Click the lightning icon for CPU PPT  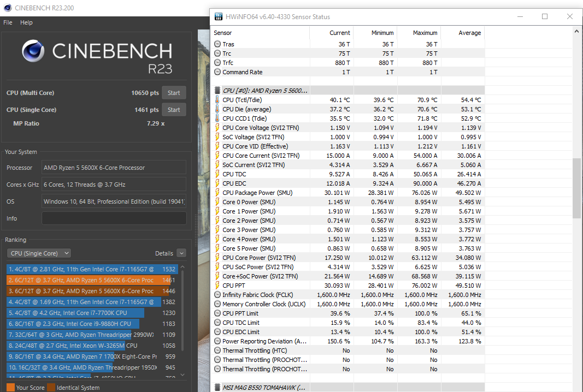217,286
